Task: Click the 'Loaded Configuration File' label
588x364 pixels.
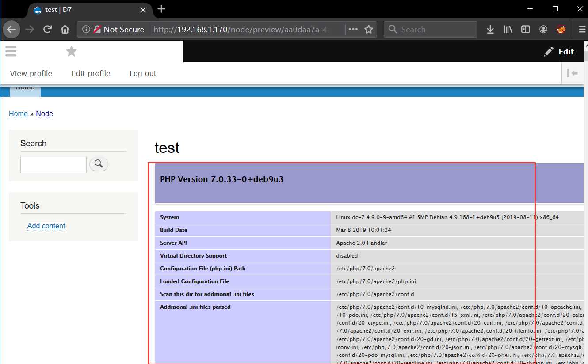Action: (195, 281)
